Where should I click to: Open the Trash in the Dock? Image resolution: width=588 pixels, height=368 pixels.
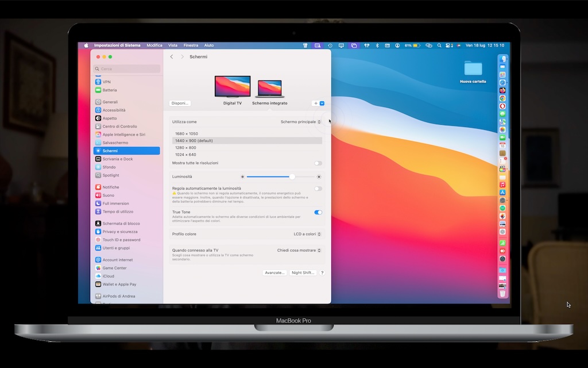[x=502, y=294]
